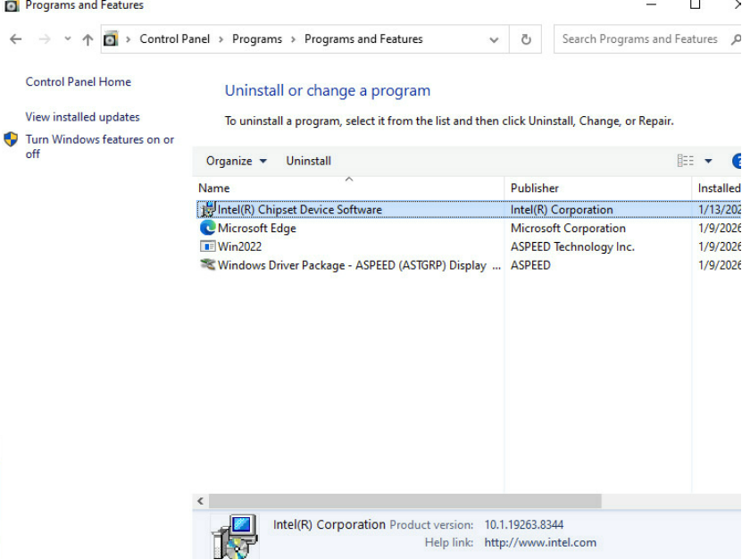This screenshot has height=560, width=742.
Task: Click the view layout icon in toolbar
Action: click(x=685, y=161)
